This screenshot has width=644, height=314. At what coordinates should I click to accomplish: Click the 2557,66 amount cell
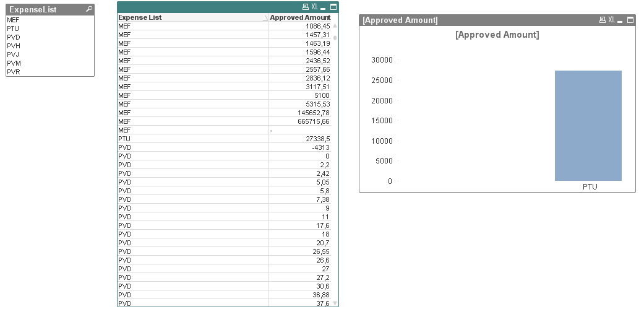[300, 69]
